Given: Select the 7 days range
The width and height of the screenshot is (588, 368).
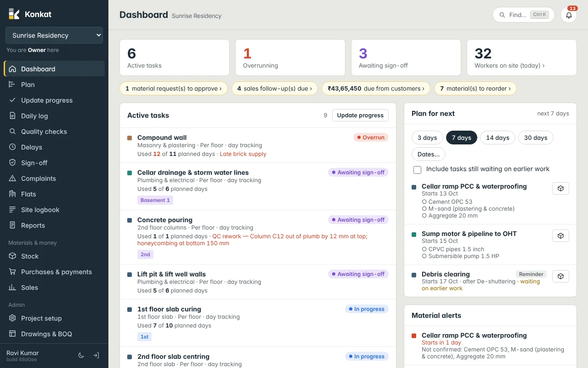Looking at the screenshot, I should pos(462,138).
